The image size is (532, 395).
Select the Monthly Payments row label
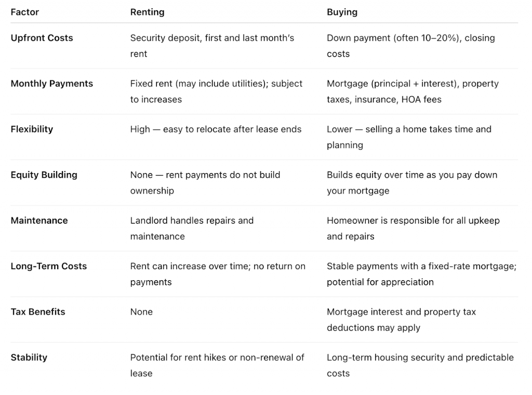51,84
